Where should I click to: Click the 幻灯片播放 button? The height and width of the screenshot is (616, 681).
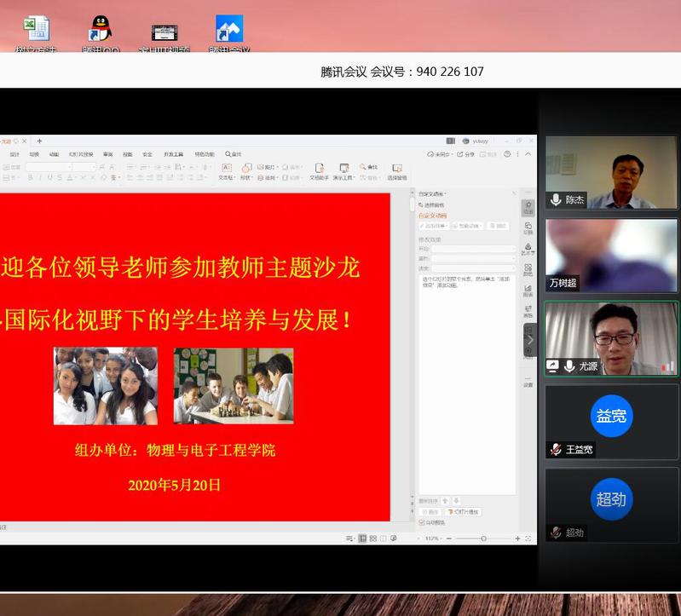pyautogui.click(x=463, y=512)
